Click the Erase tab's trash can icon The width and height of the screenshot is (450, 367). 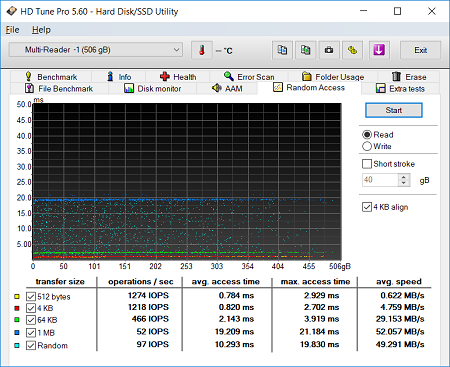[396, 76]
